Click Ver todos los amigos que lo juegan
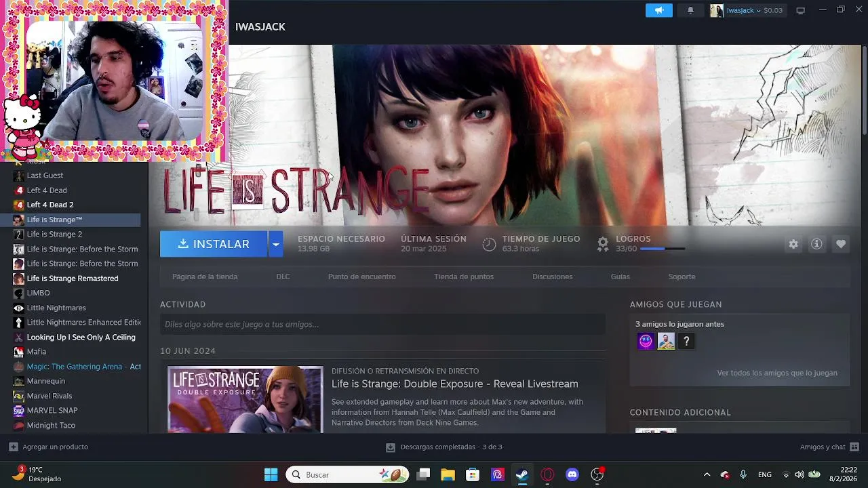Viewport: 868px width, 488px height. [777, 373]
